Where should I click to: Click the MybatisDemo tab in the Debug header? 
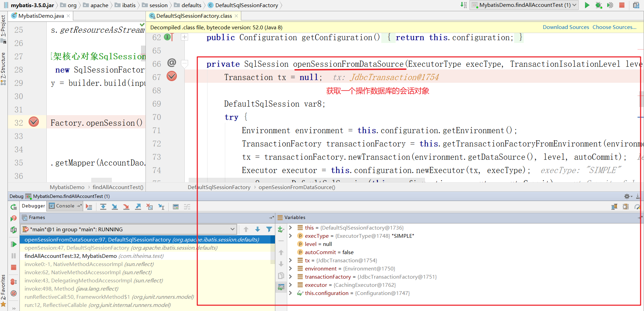(68, 196)
